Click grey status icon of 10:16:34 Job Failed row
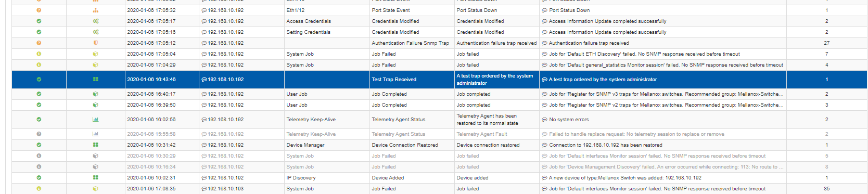Screen dimensions: 868x194 (x=39, y=167)
